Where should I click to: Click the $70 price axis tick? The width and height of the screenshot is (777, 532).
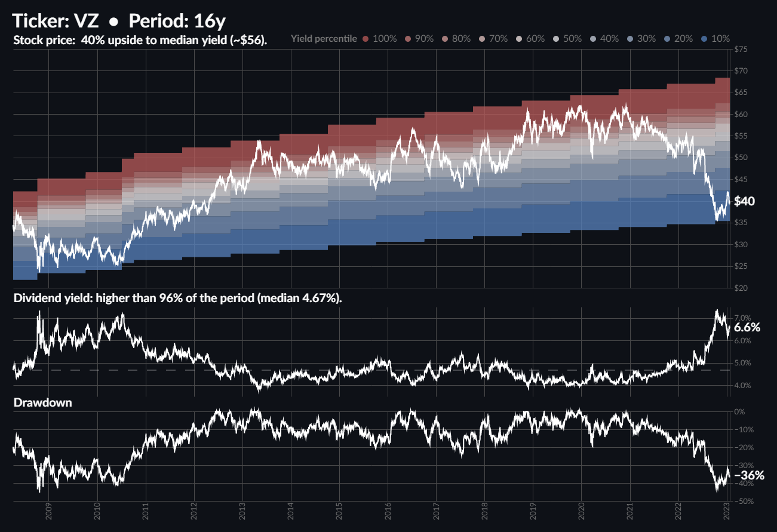(741, 71)
